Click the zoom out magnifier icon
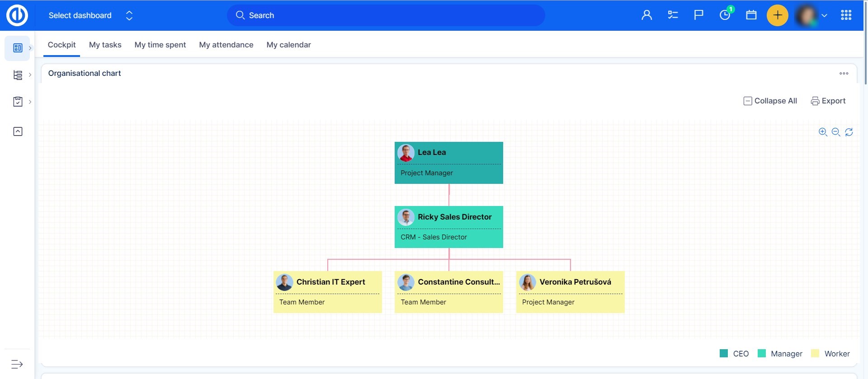 [836, 132]
